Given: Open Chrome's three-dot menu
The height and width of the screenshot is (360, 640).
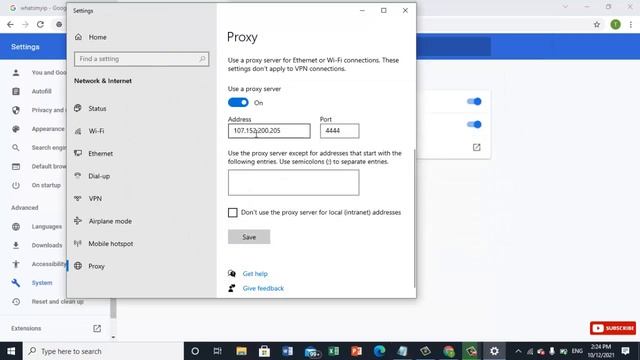Looking at the screenshot, I should [x=631, y=24].
